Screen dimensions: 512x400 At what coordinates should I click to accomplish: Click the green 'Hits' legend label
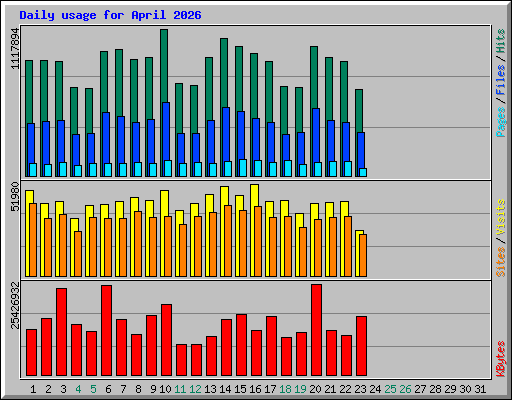500,41
